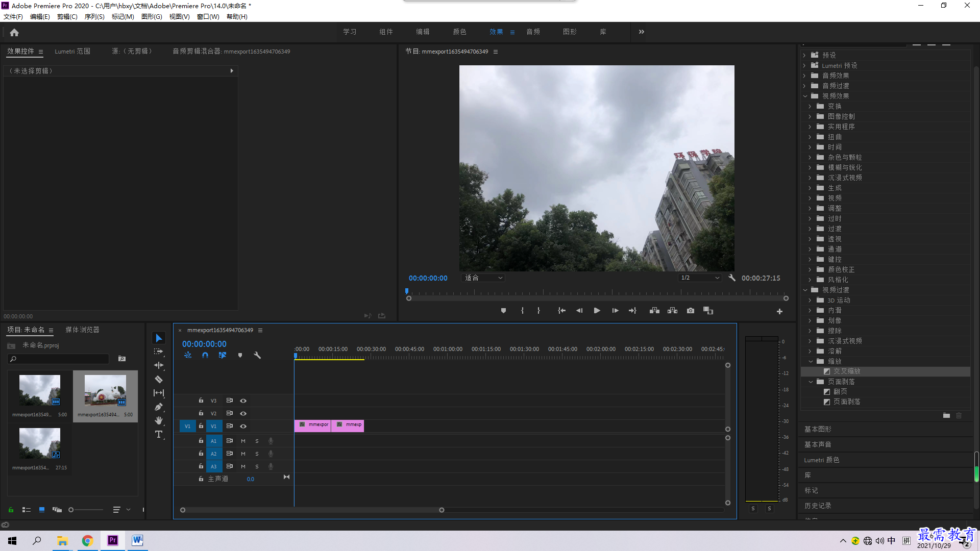Open the Lumetri 范围 tab
980x551 pixels.
click(x=72, y=52)
